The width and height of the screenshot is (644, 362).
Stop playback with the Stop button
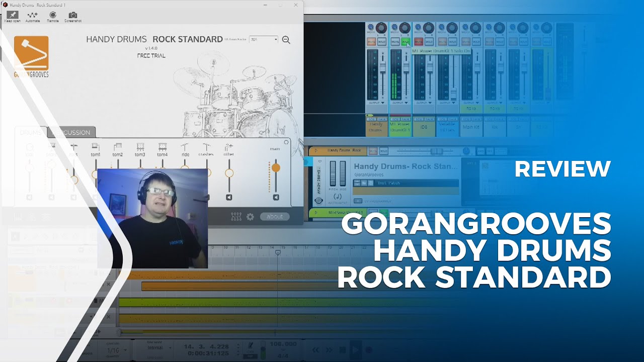(342, 349)
